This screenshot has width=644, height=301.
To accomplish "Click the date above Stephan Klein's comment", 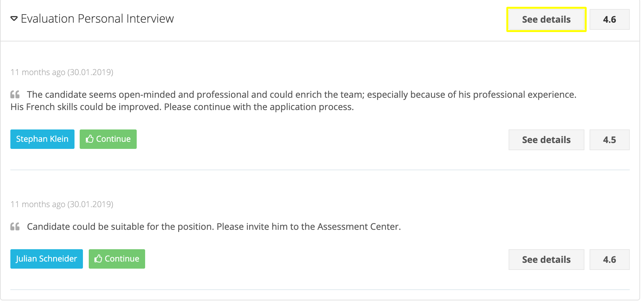I will coord(62,72).
